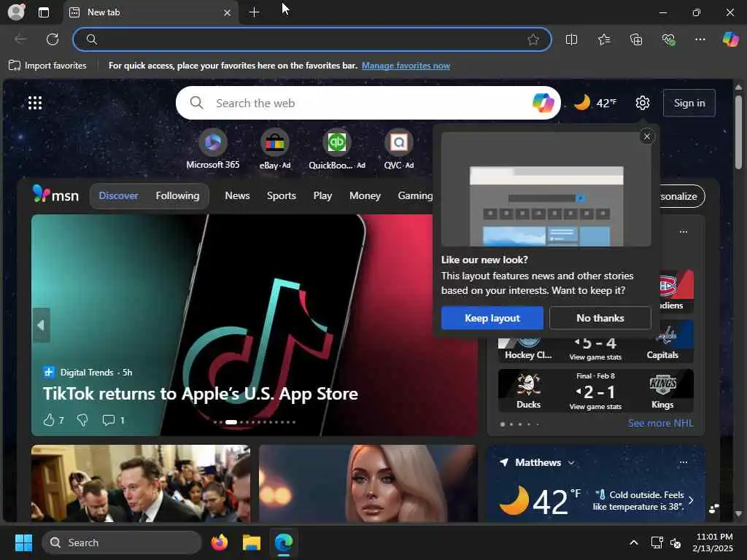
Task: Open Copilot icon inside search box
Action: pyautogui.click(x=543, y=103)
